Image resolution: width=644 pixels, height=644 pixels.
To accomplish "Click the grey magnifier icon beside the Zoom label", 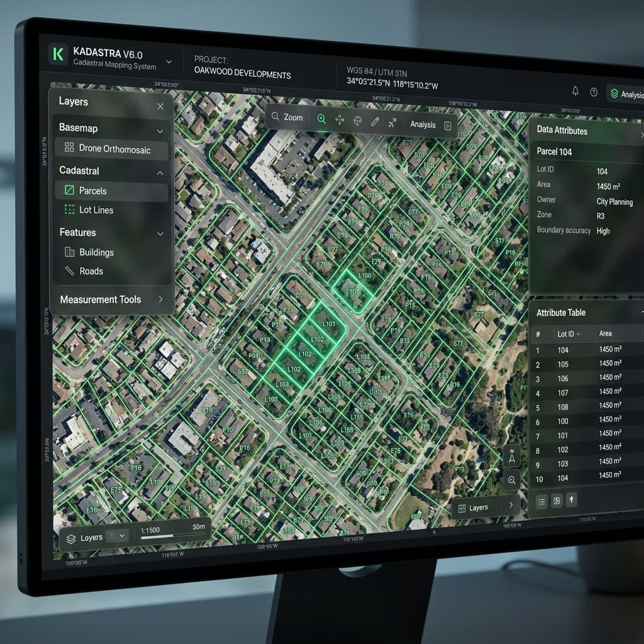I will (275, 116).
